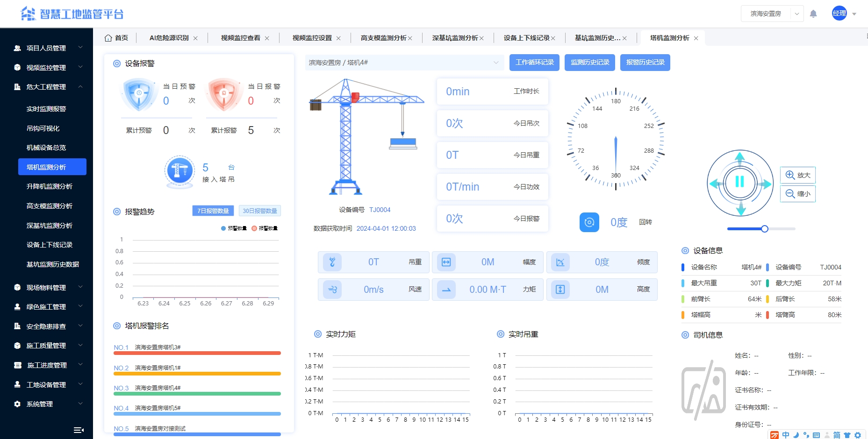Click the 高度 height indicator icon
The width and height of the screenshot is (868, 439).
[561, 290]
